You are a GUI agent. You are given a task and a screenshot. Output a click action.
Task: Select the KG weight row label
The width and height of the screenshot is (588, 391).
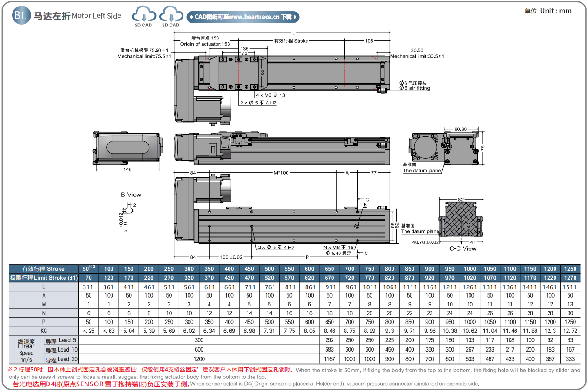pos(44,331)
